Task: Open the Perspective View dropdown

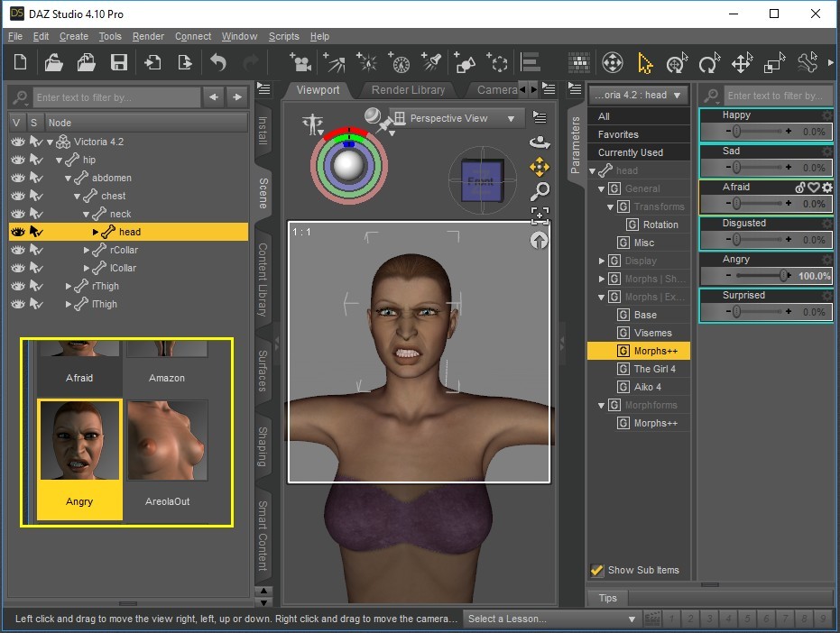Action: click(456, 118)
